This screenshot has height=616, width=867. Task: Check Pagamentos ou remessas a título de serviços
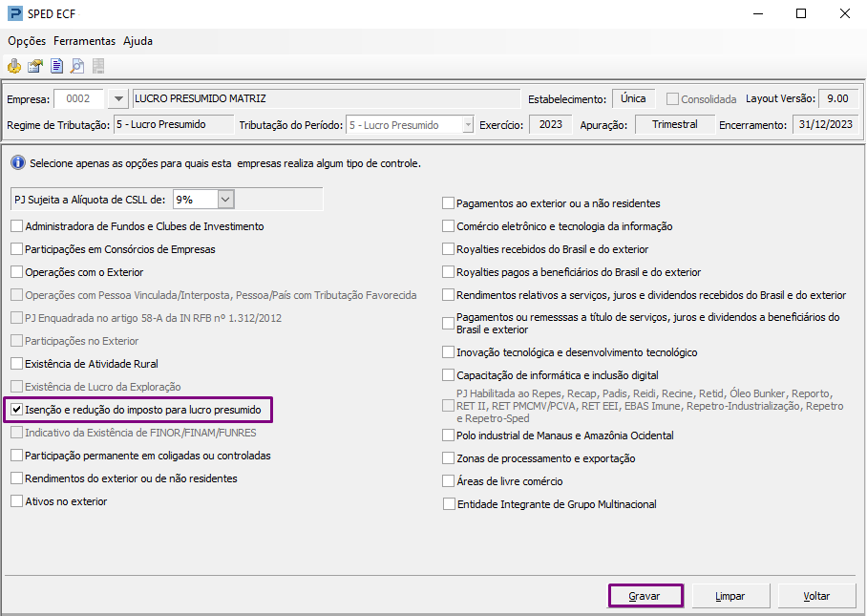[x=449, y=324]
